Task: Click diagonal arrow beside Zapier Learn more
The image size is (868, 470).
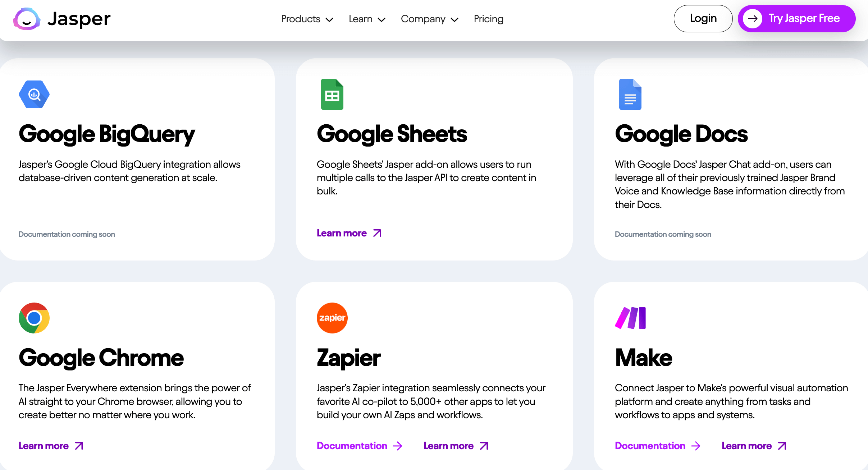Action: [484, 446]
